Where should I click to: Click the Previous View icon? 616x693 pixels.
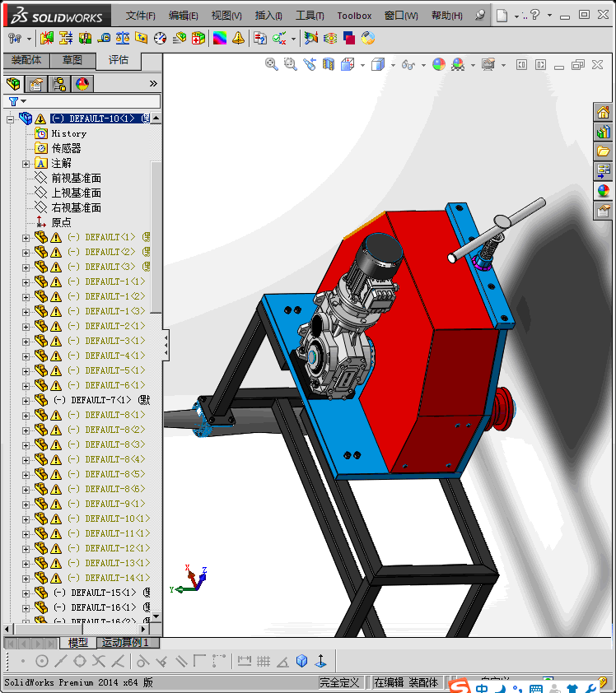[309, 64]
